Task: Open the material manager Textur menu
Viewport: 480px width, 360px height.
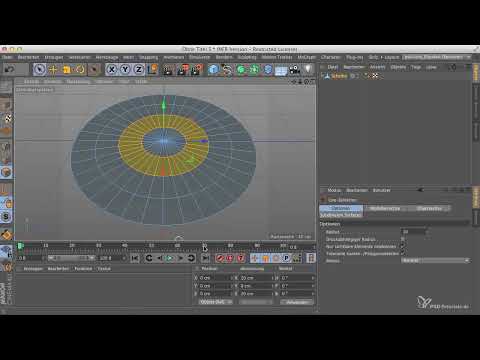Action: (x=104, y=269)
